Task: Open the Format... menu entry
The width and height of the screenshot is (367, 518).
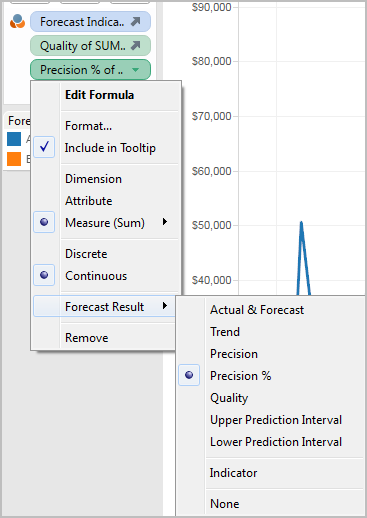Action: coord(88,126)
